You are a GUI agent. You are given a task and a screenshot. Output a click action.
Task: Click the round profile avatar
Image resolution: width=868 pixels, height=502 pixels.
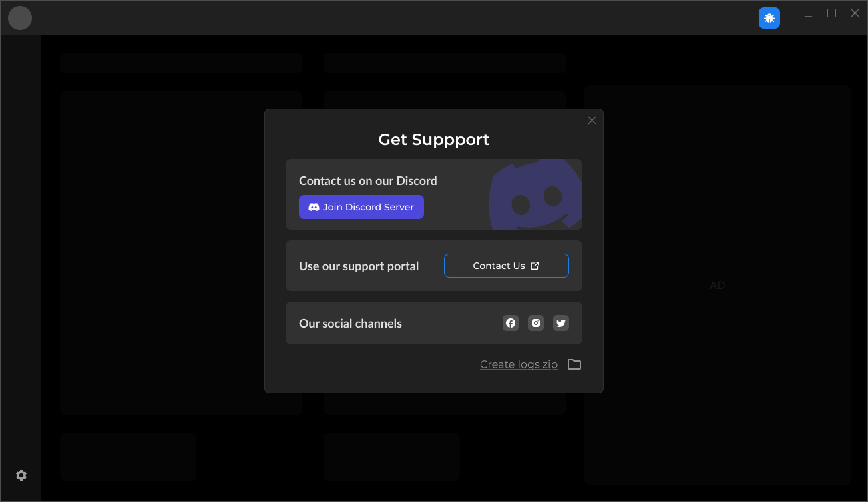(x=20, y=18)
